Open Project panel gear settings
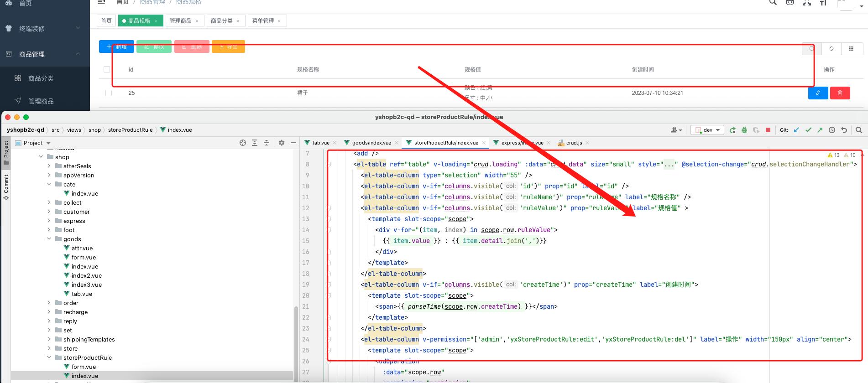Image resolution: width=868 pixels, height=383 pixels. click(x=282, y=143)
